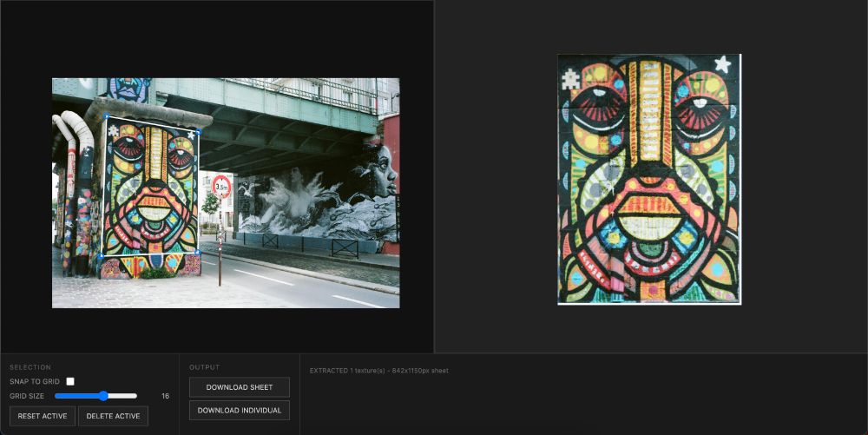Image resolution: width=868 pixels, height=435 pixels.
Task: Click the extracted texture status message
Action: [379, 371]
